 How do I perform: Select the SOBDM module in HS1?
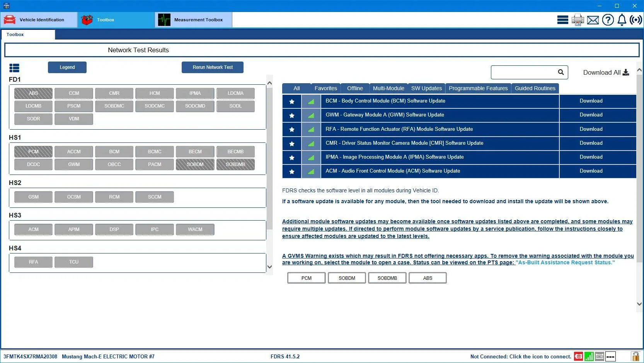tap(195, 164)
